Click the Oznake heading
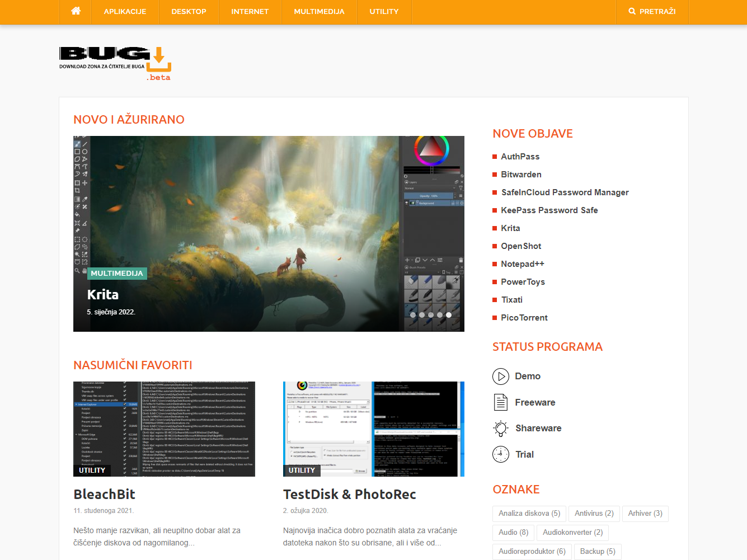747x560 pixels. coord(516,490)
